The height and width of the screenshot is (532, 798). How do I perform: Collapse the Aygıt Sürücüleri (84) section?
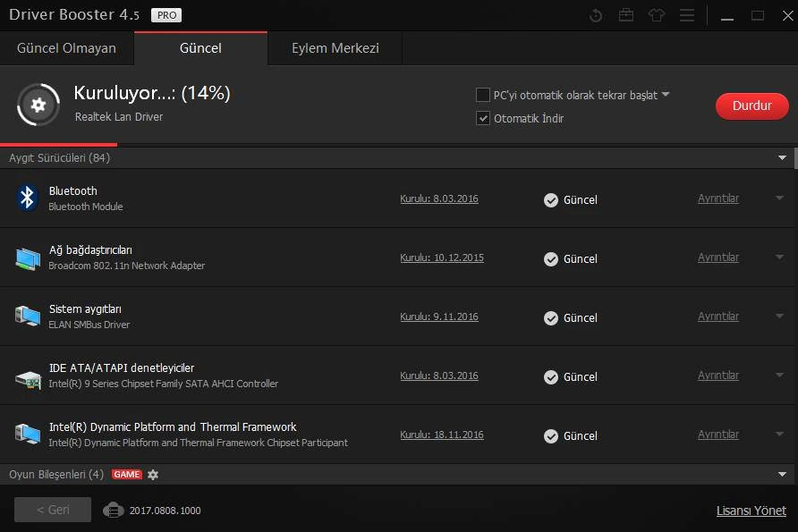coord(782,157)
